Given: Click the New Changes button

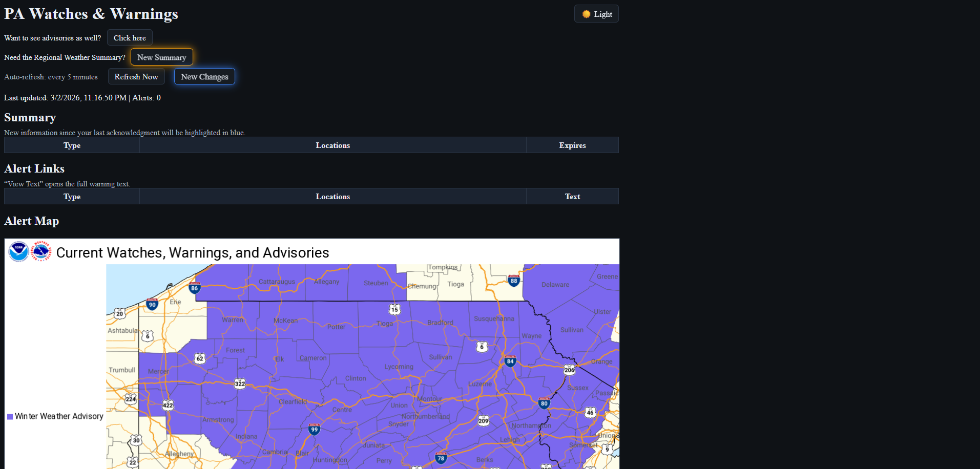Looking at the screenshot, I should tap(204, 76).
